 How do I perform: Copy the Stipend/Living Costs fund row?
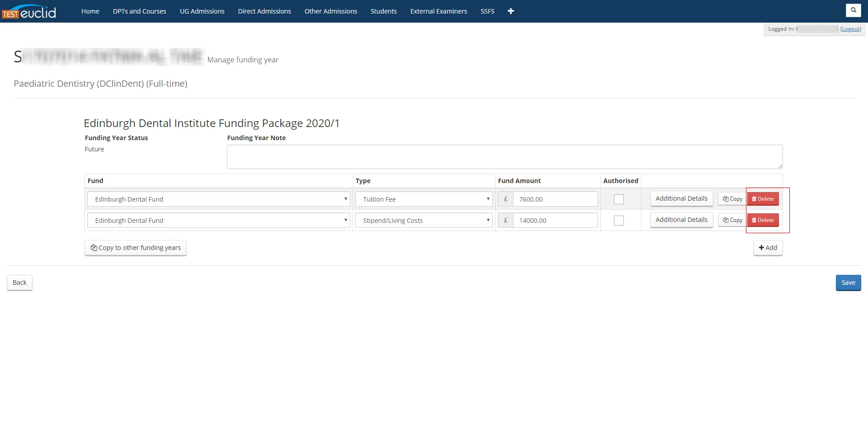pyautogui.click(x=732, y=220)
